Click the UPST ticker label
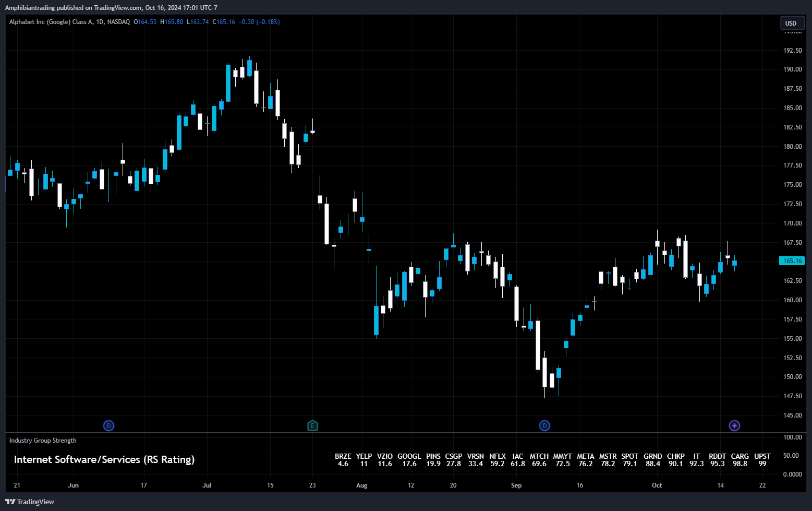The image size is (812, 511). click(x=762, y=456)
